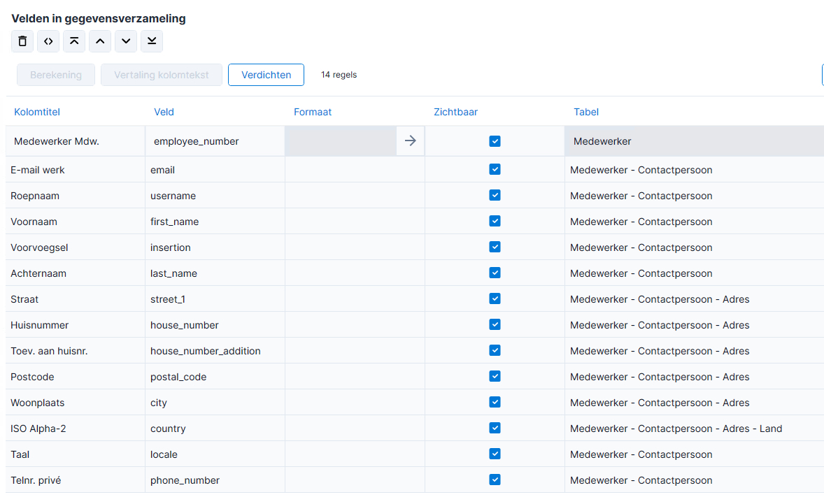Move the selected row to bottom
This screenshot has height=504, width=824.
click(x=152, y=41)
